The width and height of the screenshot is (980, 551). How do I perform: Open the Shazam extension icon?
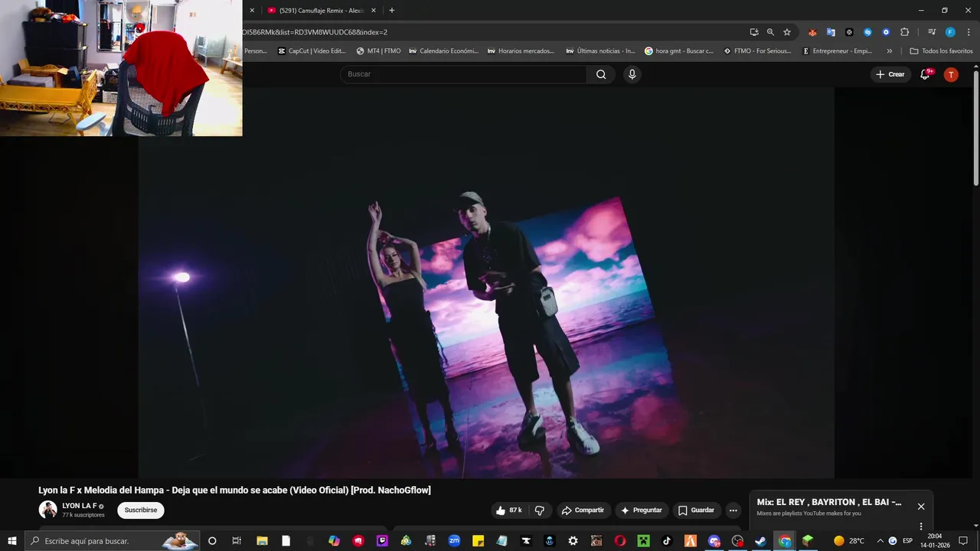[x=867, y=32]
